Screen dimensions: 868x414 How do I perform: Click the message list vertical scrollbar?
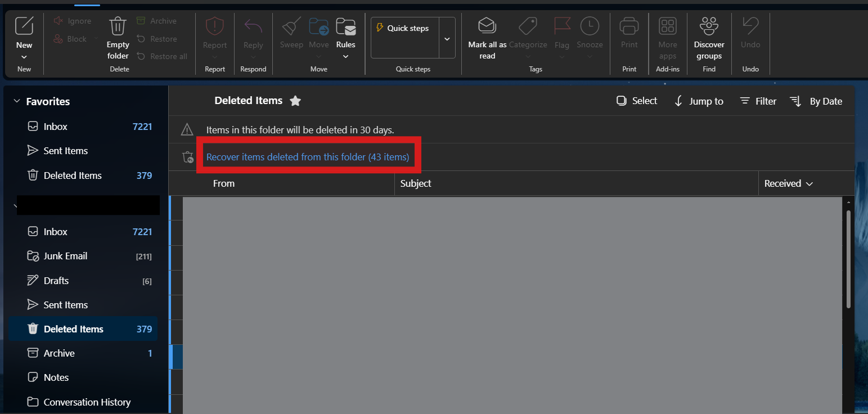848,259
